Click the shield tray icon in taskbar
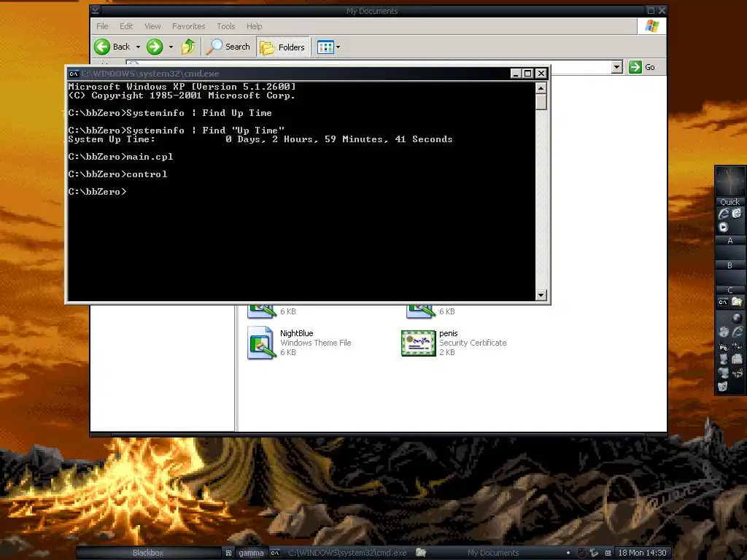 coord(581,553)
